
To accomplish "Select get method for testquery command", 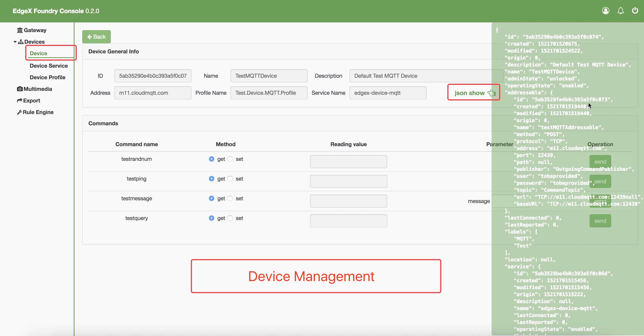I will pyautogui.click(x=212, y=218).
